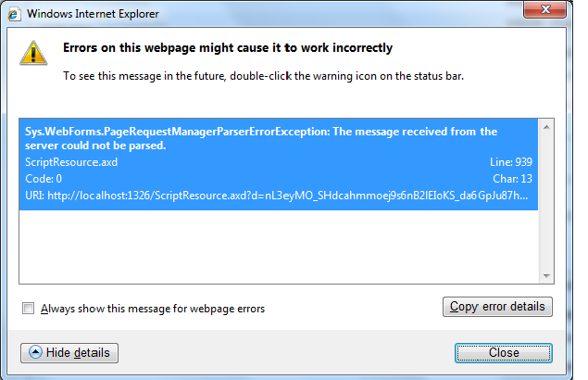The image size is (588, 380).
Task: Close the dialog with the red X
Action: click(544, 9)
